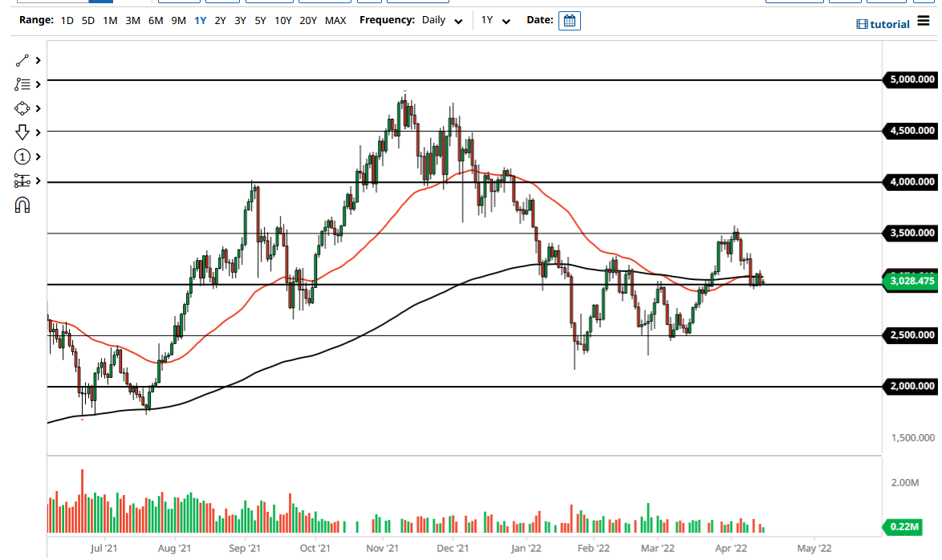Select the 1D range tab

pos(67,20)
